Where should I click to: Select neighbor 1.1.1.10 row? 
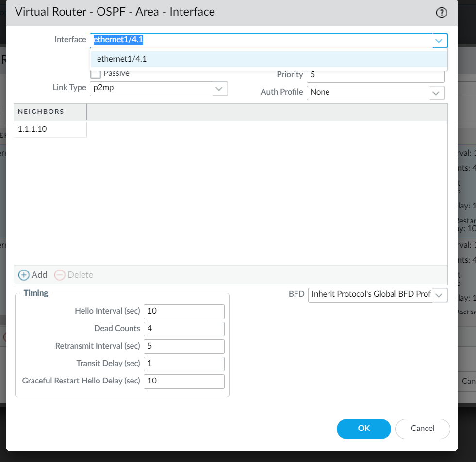point(50,129)
